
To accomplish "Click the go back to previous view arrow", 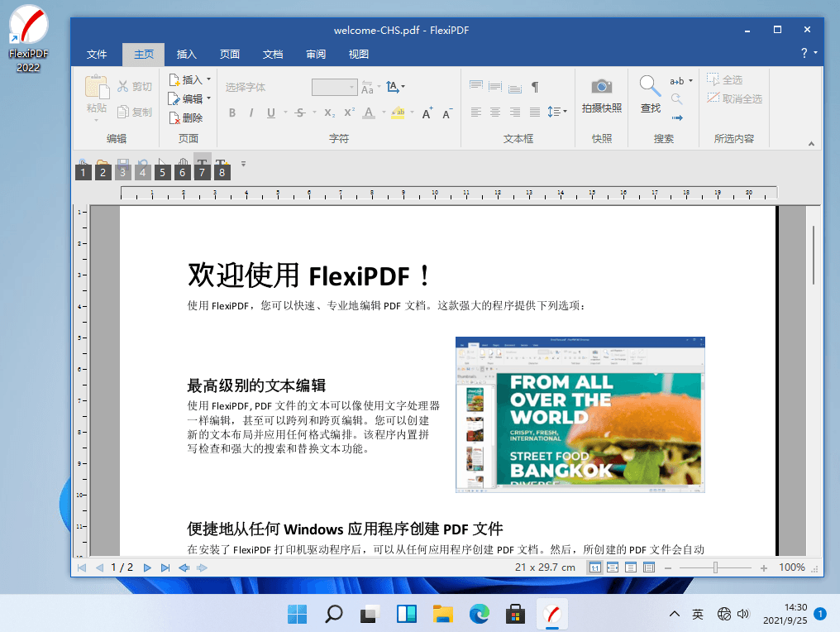I will click(184, 567).
